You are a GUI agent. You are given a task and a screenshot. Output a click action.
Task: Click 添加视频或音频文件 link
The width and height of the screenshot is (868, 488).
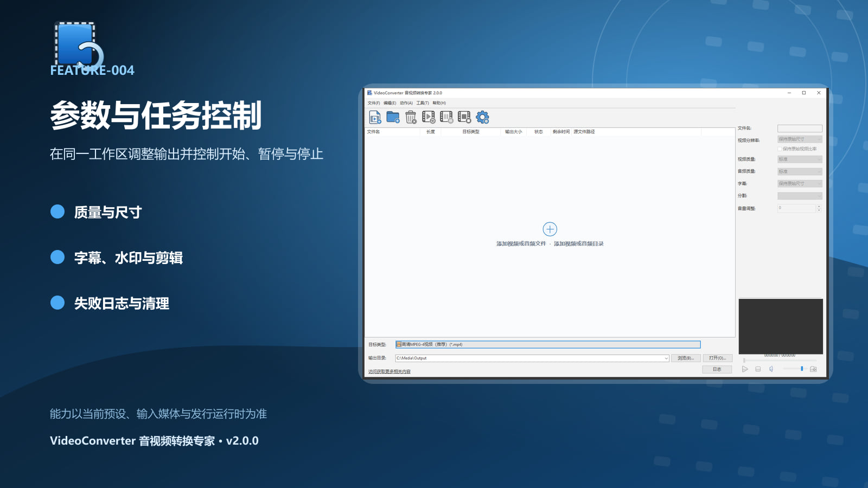[521, 244]
